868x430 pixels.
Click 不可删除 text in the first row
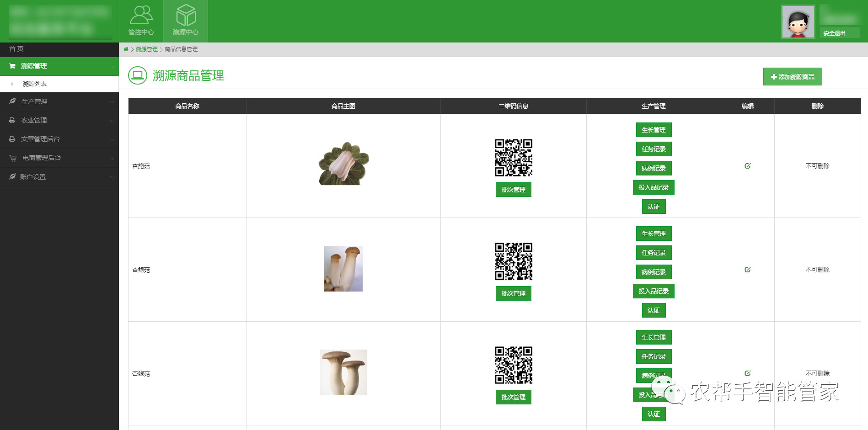(x=818, y=166)
